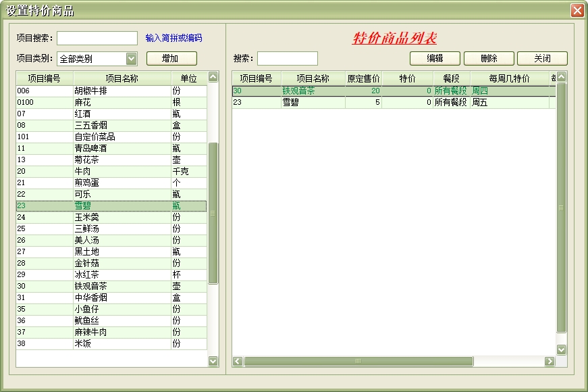Sort by 原定售价 column header
Viewport: 588px width, 392px height.
[364, 78]
